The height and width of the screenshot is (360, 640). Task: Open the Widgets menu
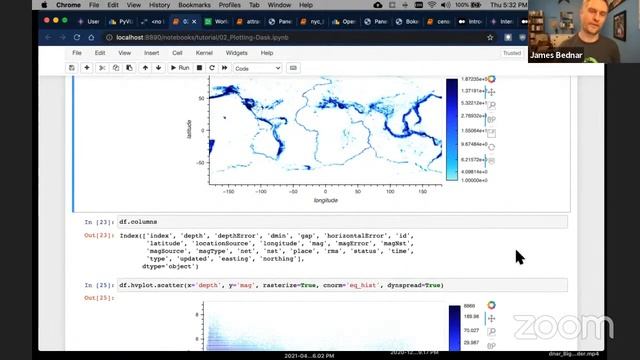[236, 53]
